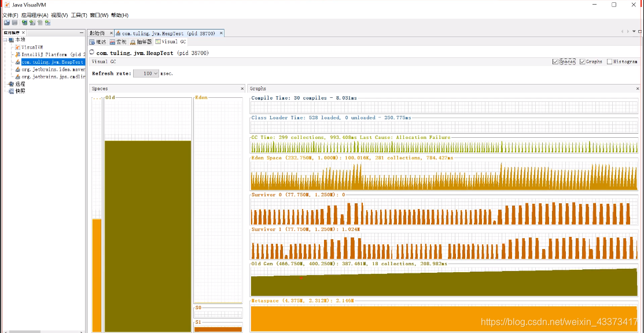
Task: Toggle the Spaces checkbox
Action: [555, 61]
